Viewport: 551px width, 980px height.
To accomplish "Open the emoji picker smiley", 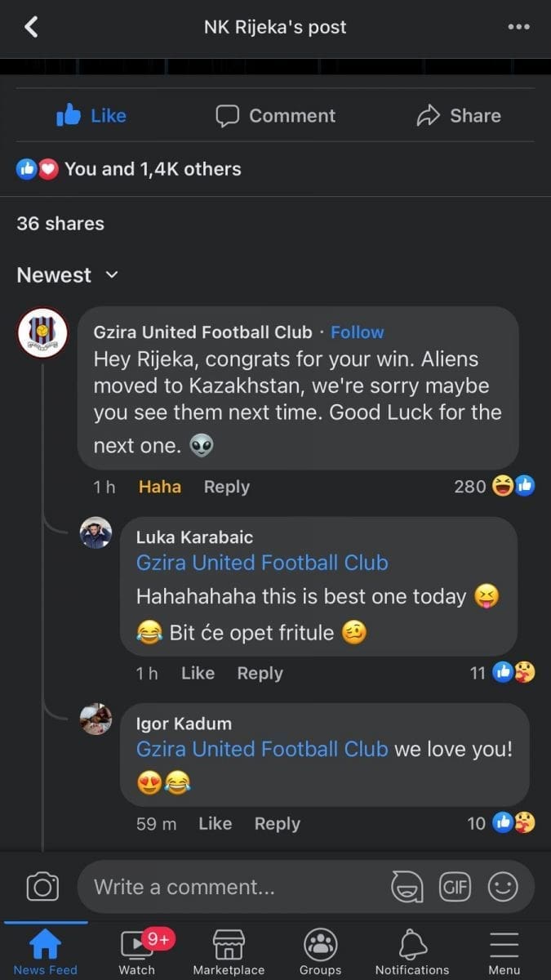I will coord(503,886).
